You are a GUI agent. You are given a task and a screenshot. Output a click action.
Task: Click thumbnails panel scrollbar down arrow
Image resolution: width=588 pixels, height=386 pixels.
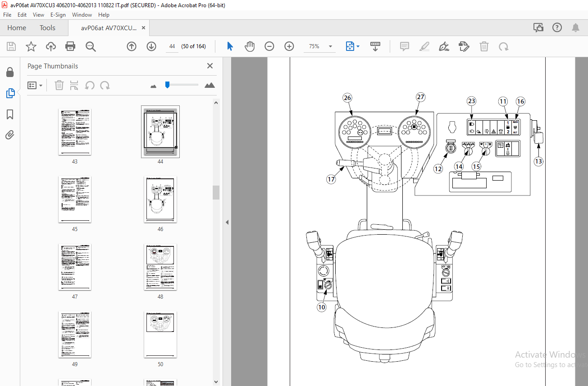(216, 382)
